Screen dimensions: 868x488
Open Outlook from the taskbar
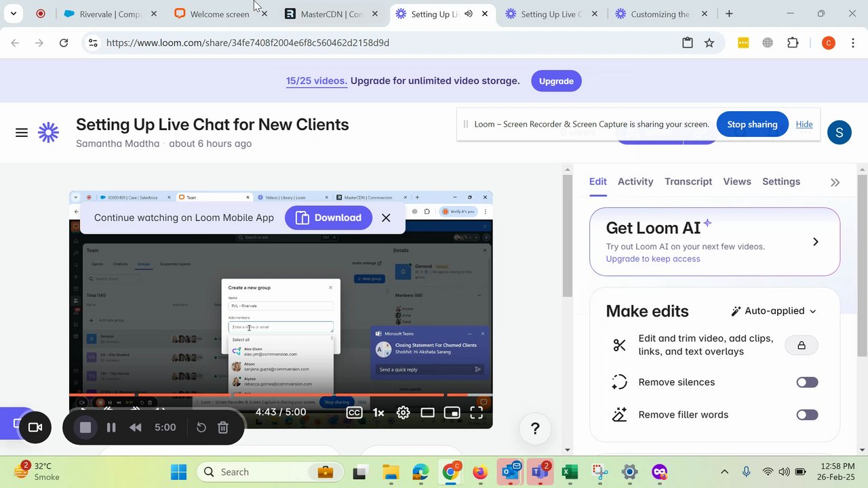[x=510, y=472]
